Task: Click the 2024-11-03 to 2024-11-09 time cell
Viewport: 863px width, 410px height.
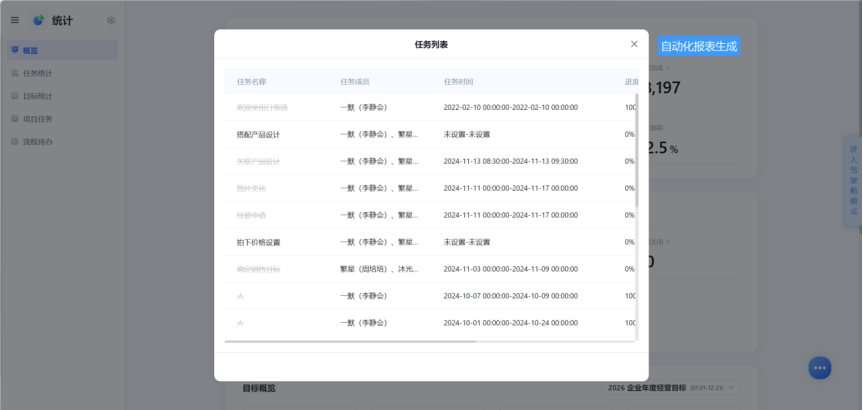Action: point(511,269)
